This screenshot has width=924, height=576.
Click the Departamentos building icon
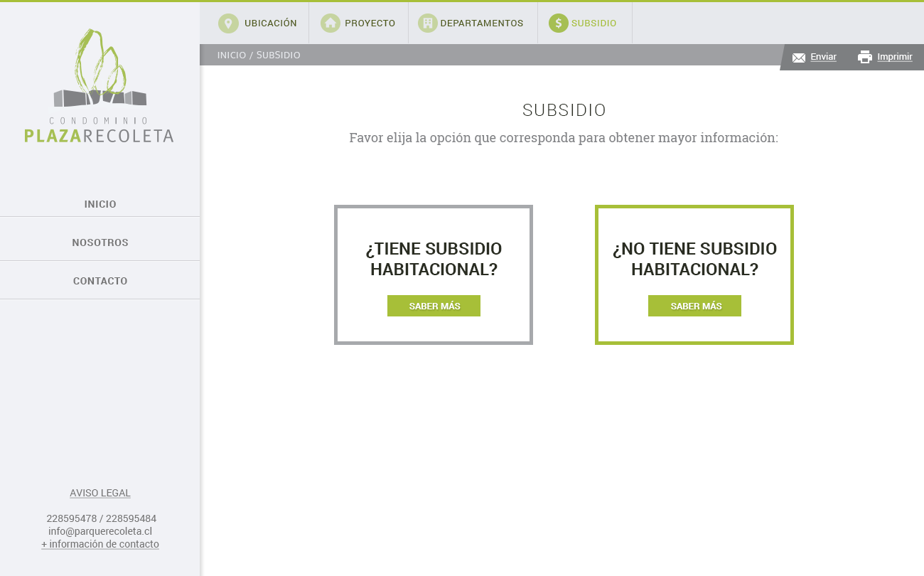(427, 23)
